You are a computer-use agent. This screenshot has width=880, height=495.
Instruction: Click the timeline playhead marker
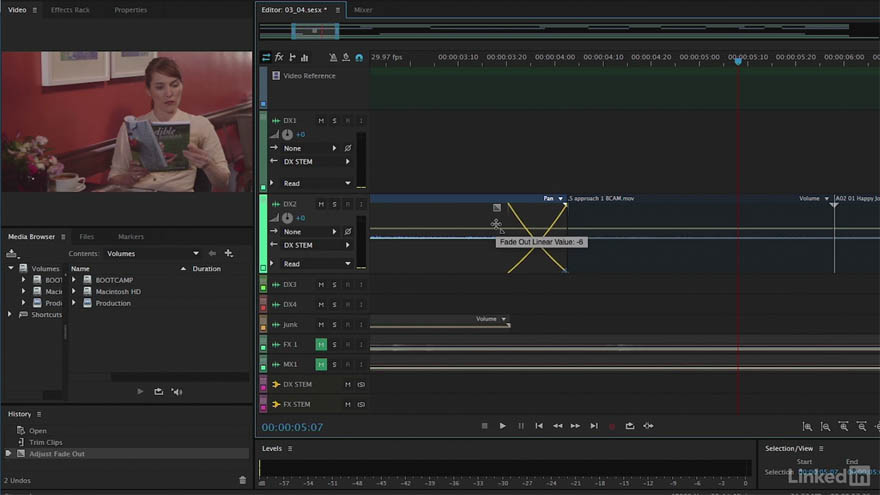pos(738,61)
